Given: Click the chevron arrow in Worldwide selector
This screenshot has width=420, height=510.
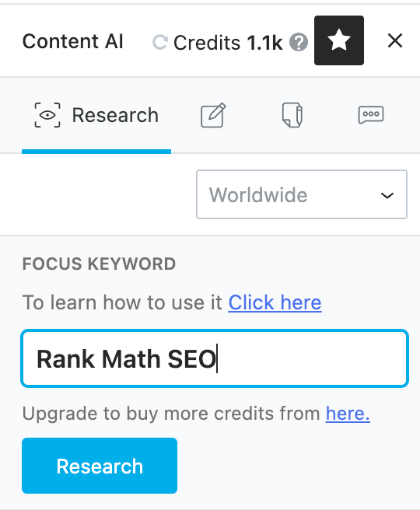Looking at the screenshot, I should tap(387, 195).
